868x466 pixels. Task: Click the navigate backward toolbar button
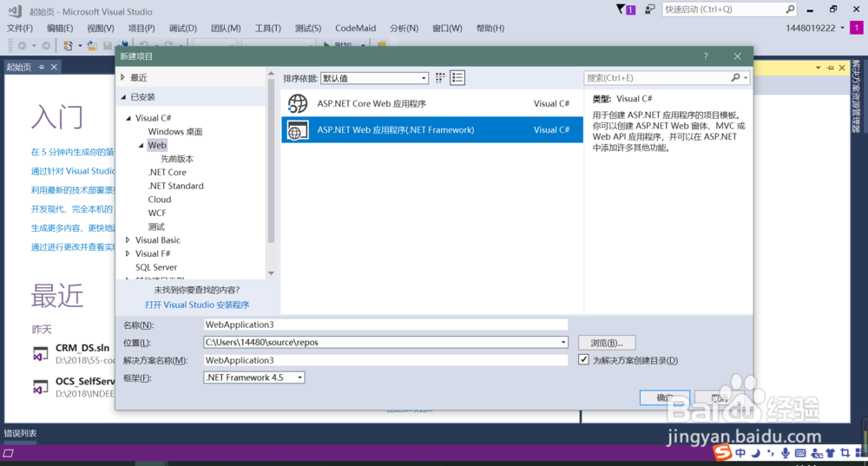pyautogui.click(x=23, y=46)
